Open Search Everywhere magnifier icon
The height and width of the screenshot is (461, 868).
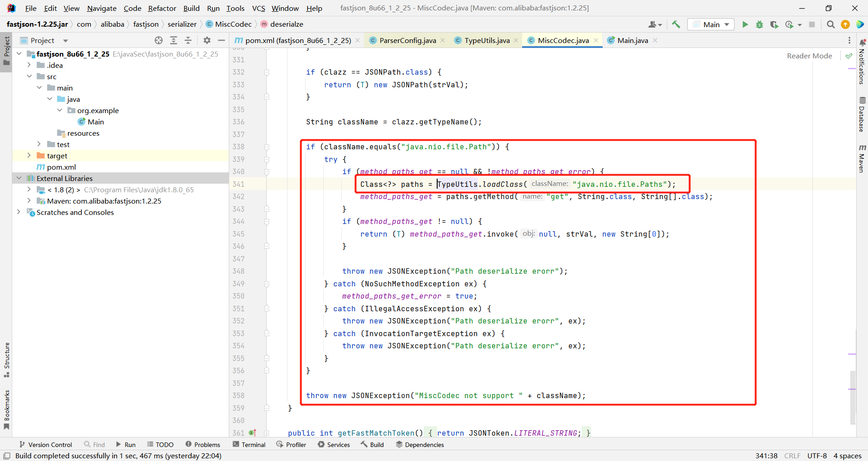(830, 24)
